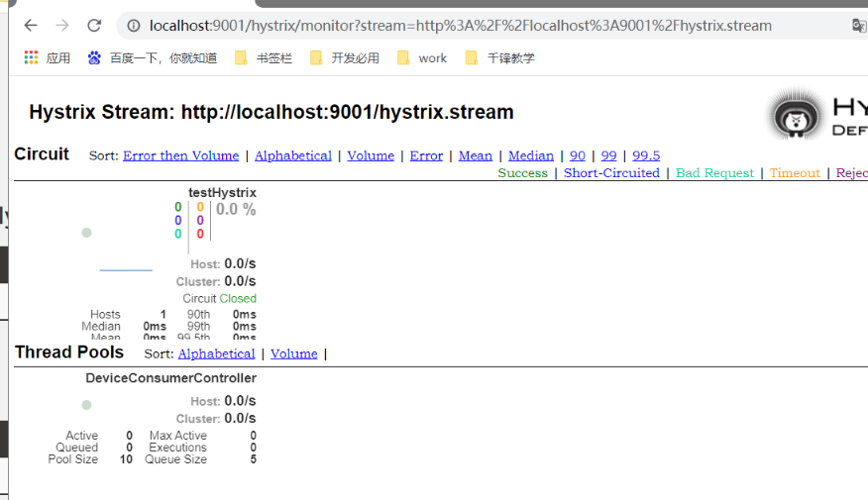Click the testHystrix sparkline graph

pos(126,270)
